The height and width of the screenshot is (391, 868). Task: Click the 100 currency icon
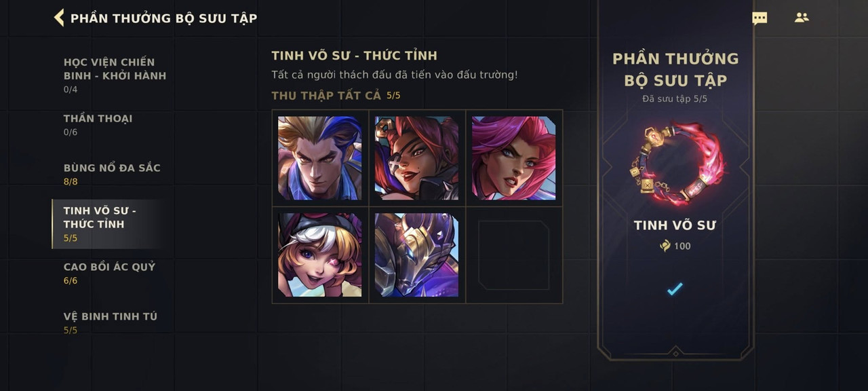(665, 246)
